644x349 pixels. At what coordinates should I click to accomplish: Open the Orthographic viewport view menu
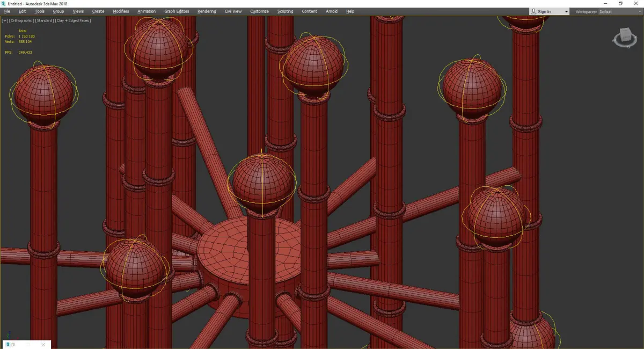pos(21,20)
